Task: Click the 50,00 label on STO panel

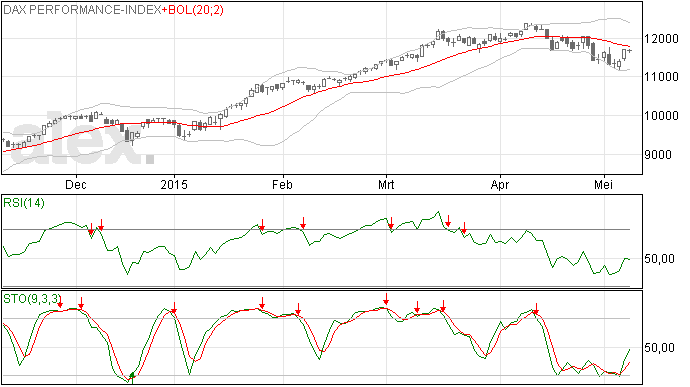Action: pyautogui.click(x=659, y=348)
